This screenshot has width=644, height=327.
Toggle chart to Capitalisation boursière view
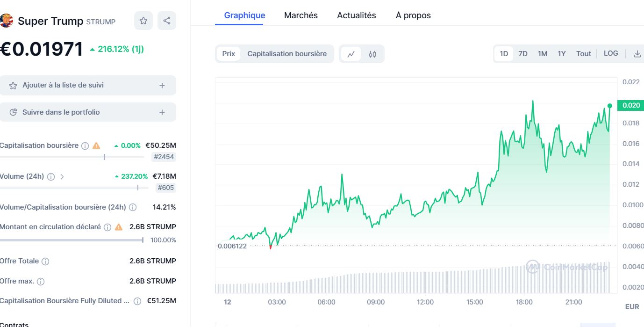coord(287,54)
